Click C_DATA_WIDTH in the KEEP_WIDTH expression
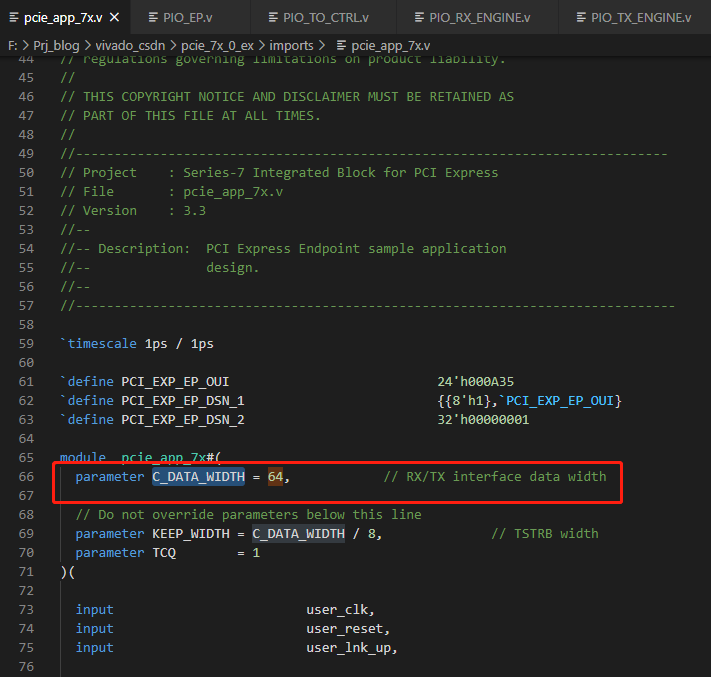711x677 pixels. [298, 534]
